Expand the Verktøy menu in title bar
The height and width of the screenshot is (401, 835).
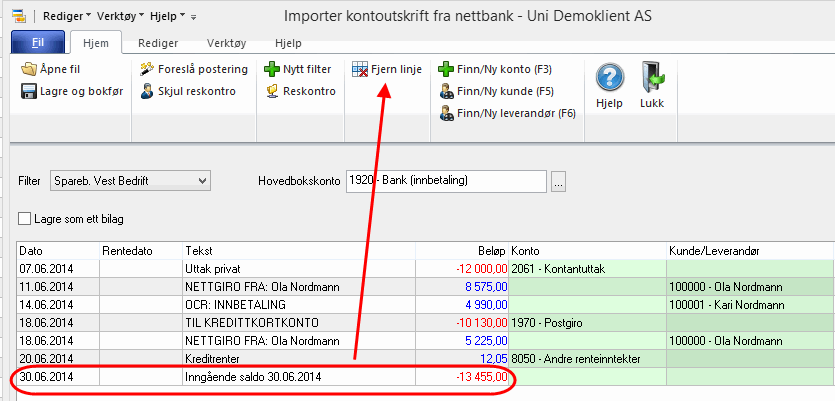click(118, 16)
